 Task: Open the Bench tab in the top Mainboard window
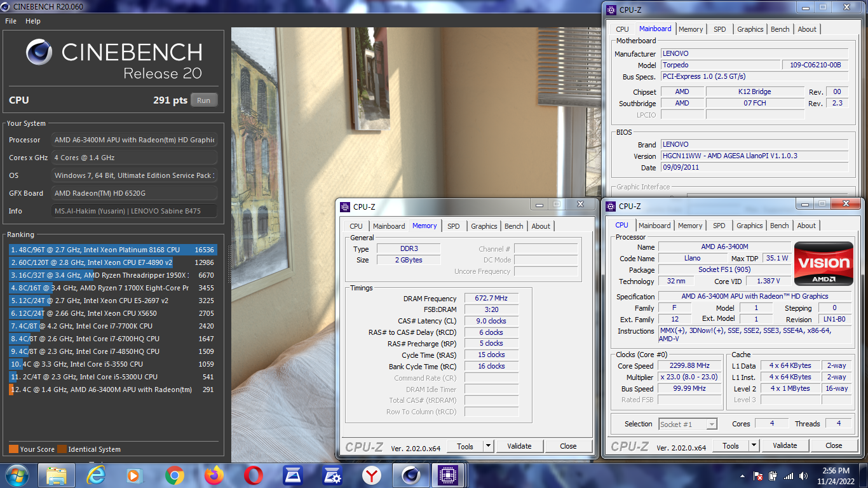pyautogui.click(x=780, y=29)
